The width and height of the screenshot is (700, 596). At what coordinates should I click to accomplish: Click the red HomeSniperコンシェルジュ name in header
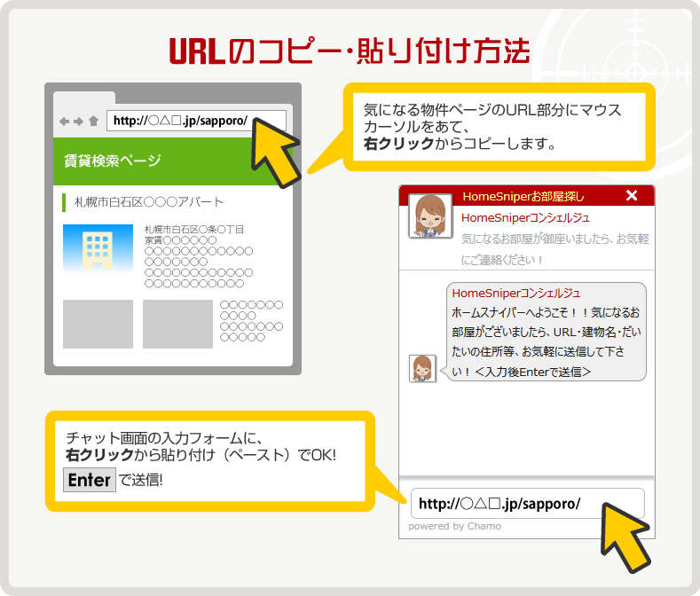tap(525, 218)
